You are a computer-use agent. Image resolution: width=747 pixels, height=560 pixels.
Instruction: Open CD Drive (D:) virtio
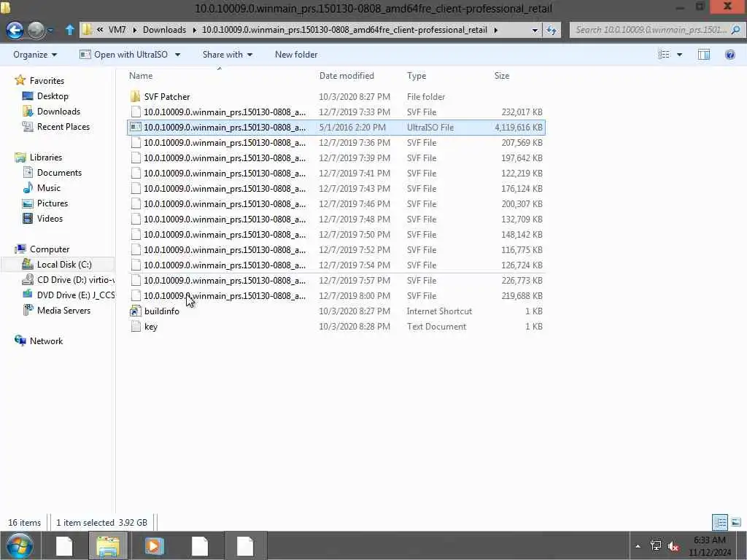(75, 279)
